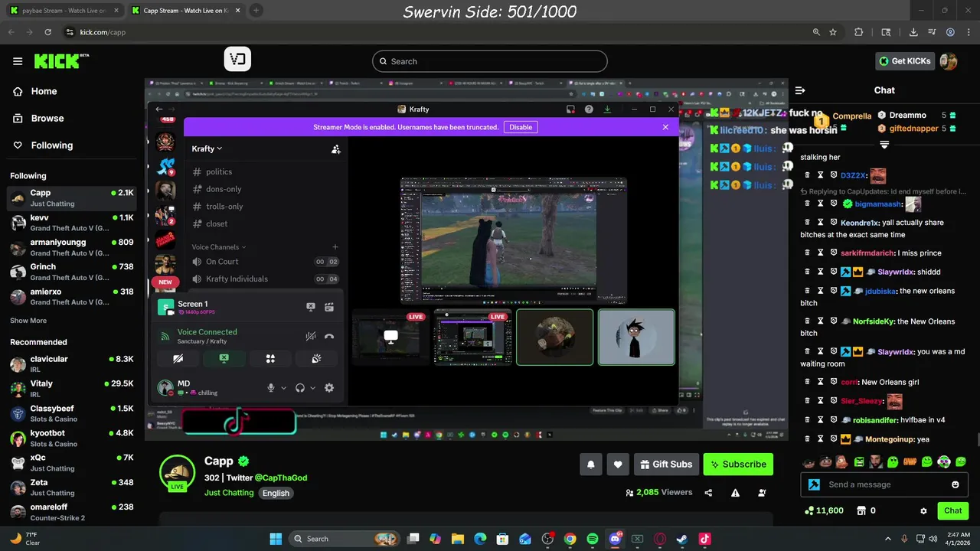The height and width of the screenshot is (551, 980).
Task: Collapse the Voice Channels category
Action: coord(219,247)
